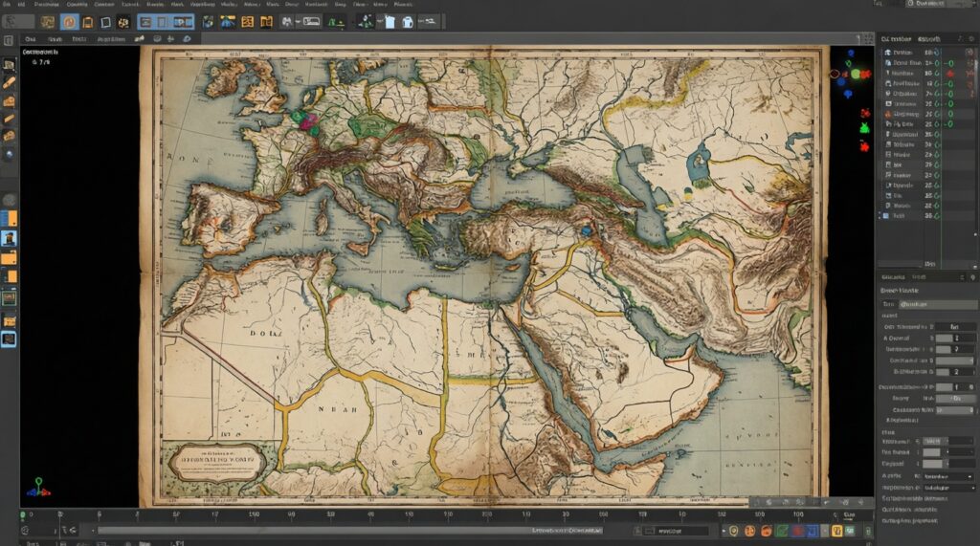Open the first menu in the top menu bar

click(x=8, y=5)
